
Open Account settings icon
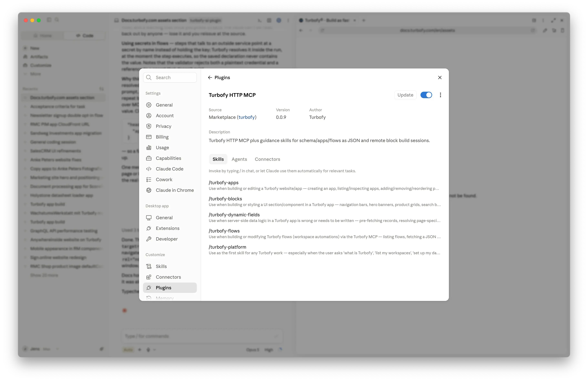(x=149, y=115)
